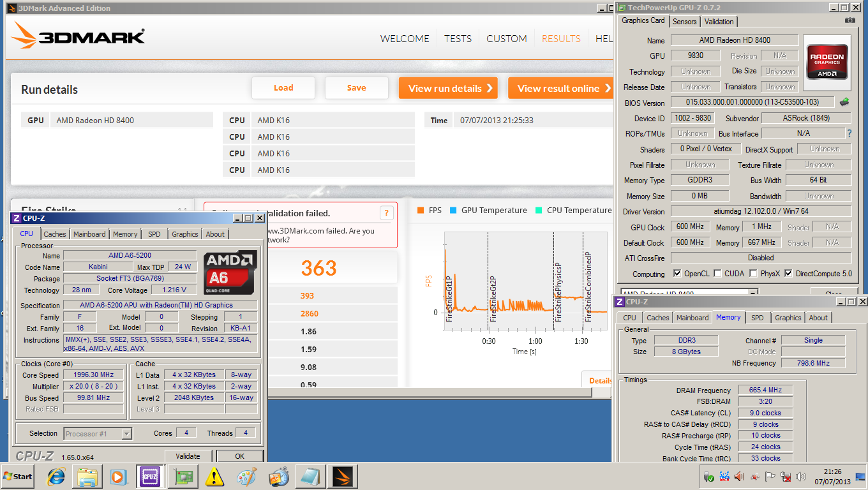Open the Processor #1 selection dropdown

tap(126, 434)
